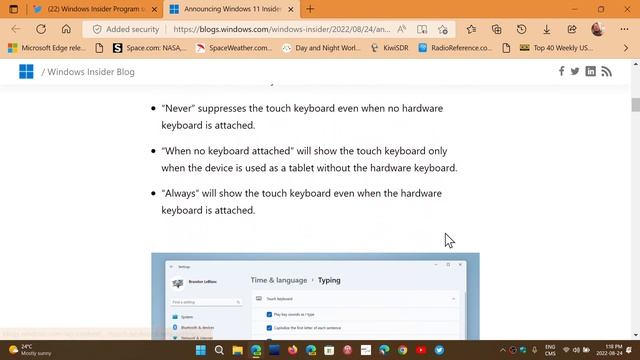
Task: Open taskbar Search
Action: tap(219, 350)
